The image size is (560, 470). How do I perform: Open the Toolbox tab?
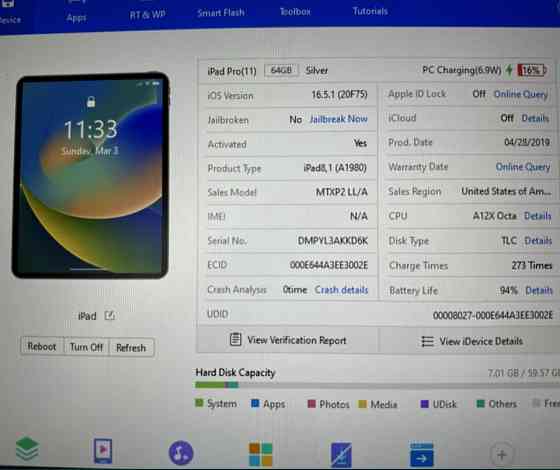point(295,11)
